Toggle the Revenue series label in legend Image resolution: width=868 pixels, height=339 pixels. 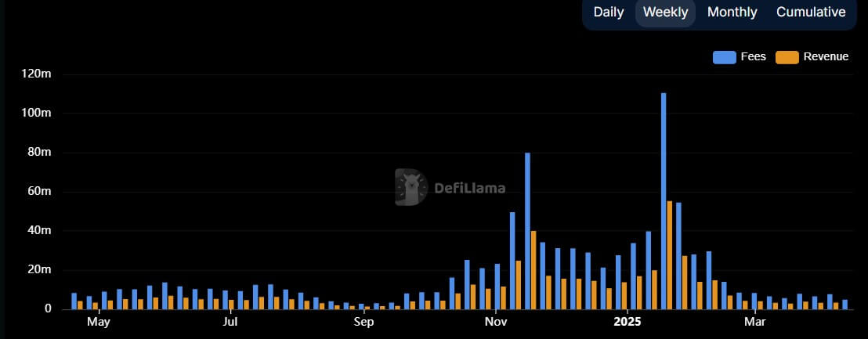[x=826, y=57]
